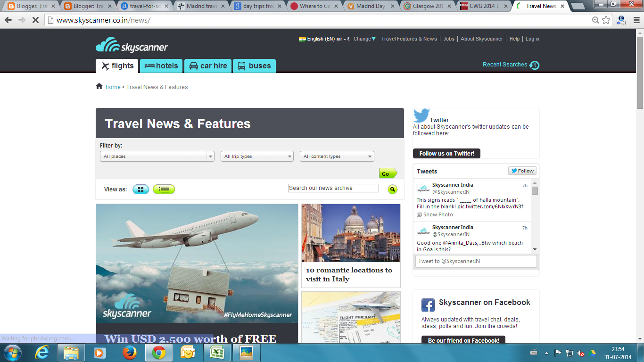Open Excel from taskbar
The image size is (644, 362).
tap(217, 353)
